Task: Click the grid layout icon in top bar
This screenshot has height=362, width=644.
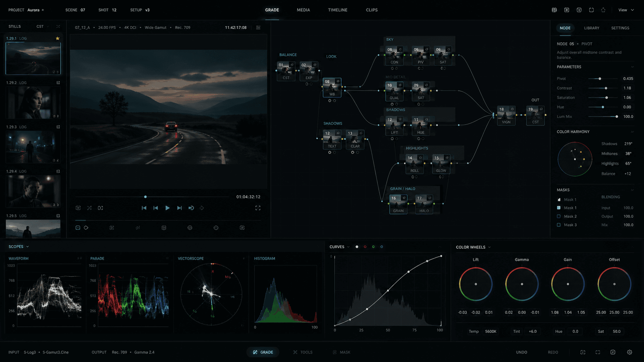Action: click(554, 10)
